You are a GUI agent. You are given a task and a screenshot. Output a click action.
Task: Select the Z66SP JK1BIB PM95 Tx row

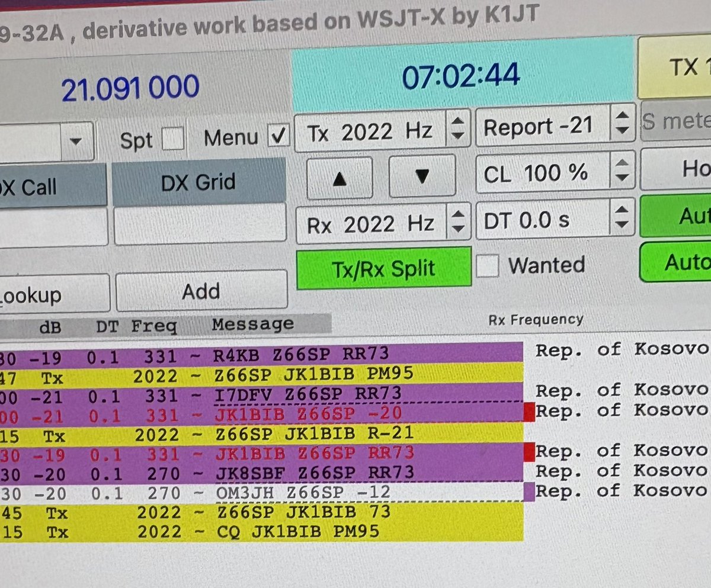pyautogui.click(x=261, y=374)
